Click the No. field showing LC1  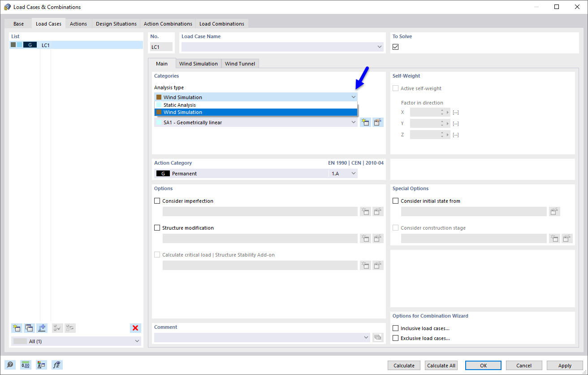click(161, 47)
